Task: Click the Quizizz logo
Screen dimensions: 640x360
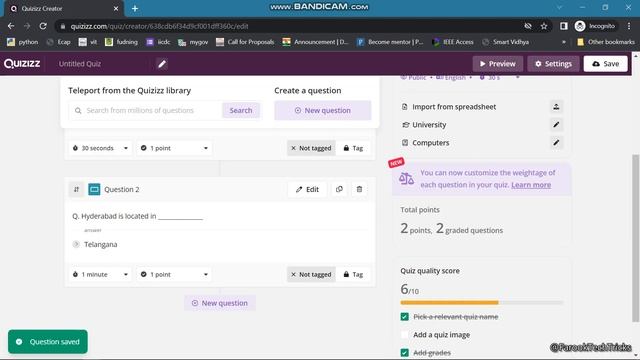Action: click(x=22, y=64)
